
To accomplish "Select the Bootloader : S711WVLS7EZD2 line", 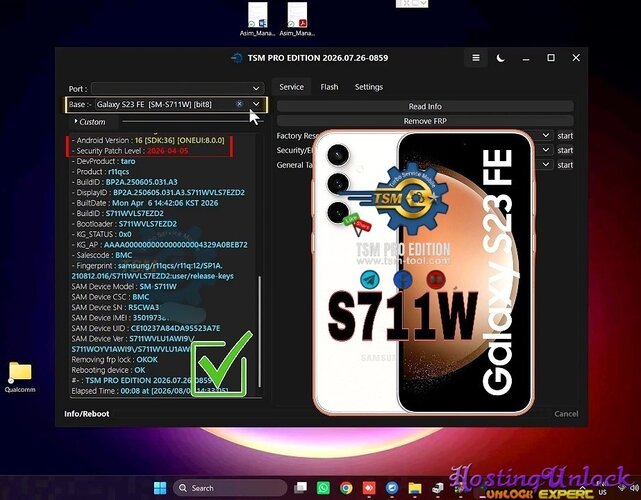I will 124,224.
